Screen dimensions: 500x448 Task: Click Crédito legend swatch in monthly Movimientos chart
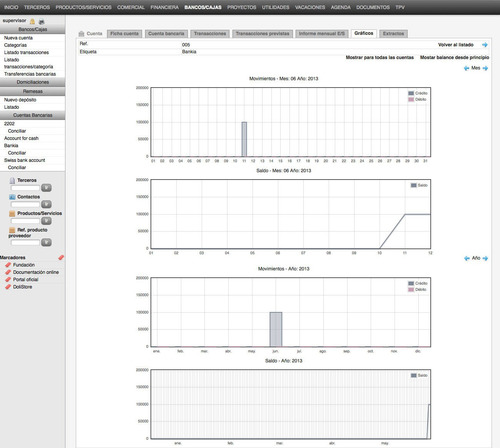click(x=411, y=93)
